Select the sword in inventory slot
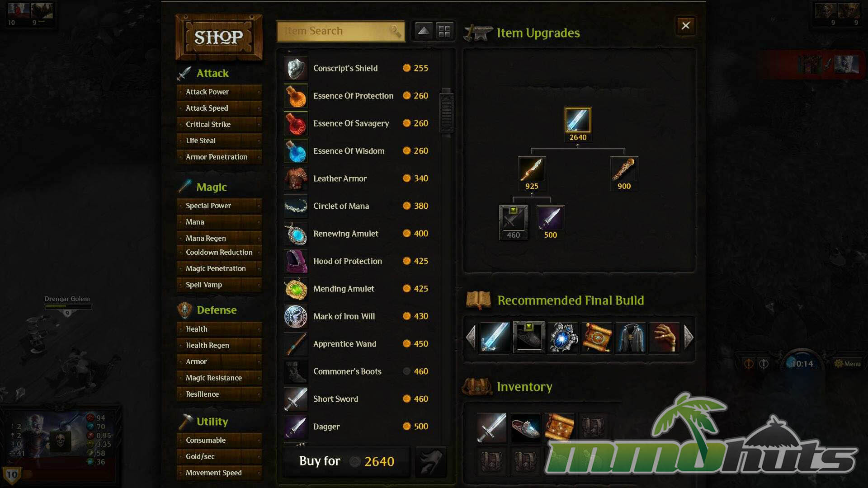 click(491, 427)
